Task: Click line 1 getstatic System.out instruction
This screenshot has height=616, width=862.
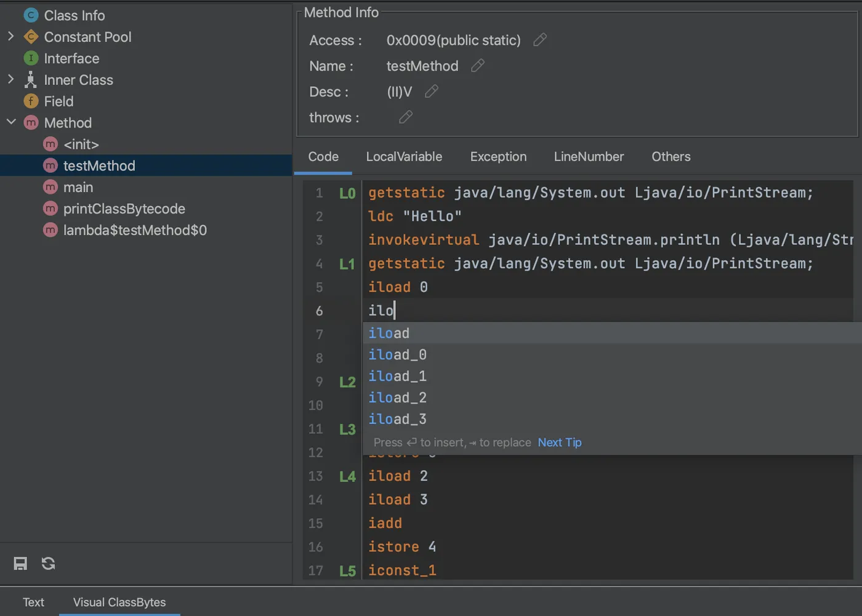Action: point(590,193)
